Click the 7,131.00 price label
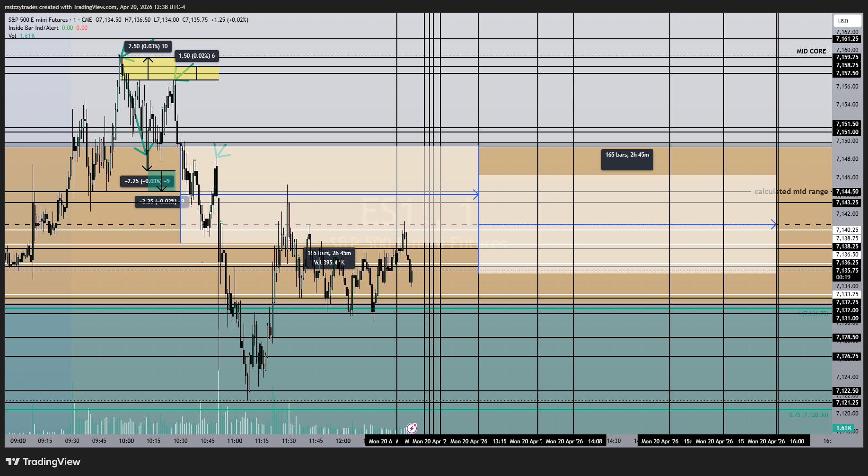Viewport: 868px width, 476px height. (847, 318)
